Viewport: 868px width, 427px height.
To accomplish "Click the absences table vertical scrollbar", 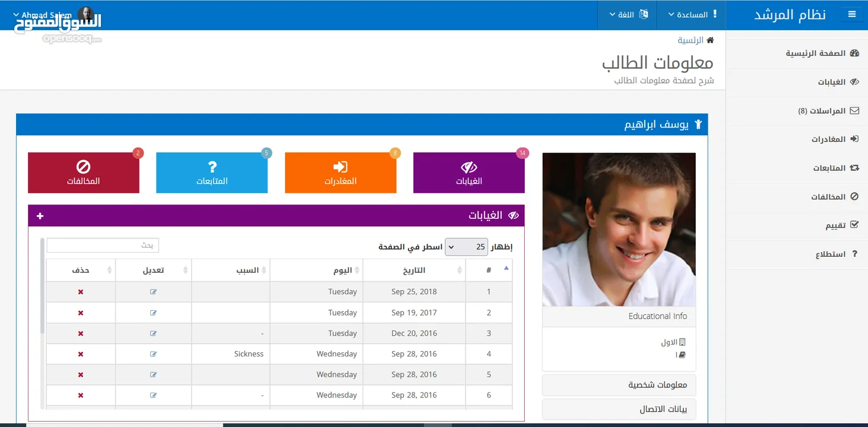I will click(42, 286).
